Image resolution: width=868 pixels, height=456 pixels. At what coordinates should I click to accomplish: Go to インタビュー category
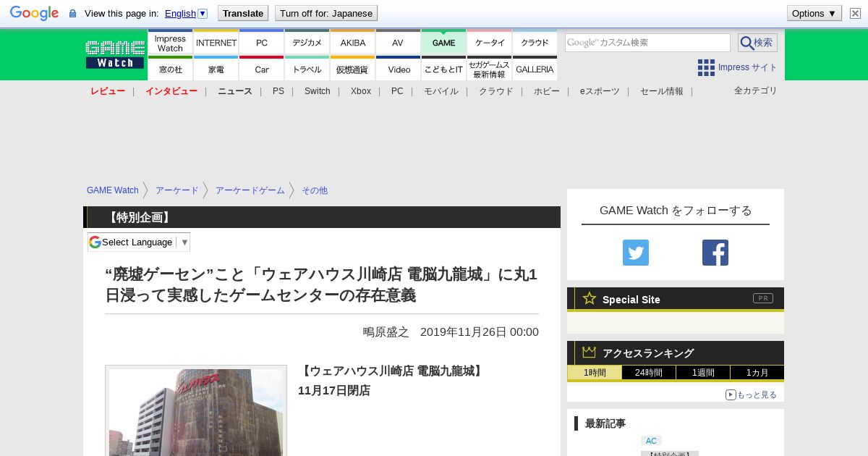click(171, 91)
